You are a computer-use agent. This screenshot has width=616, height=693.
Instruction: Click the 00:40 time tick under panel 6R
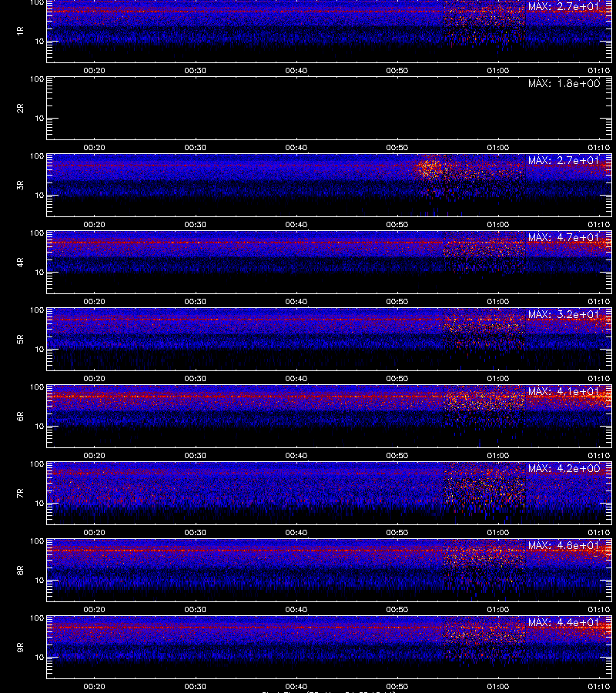click(x=296, y=456)
